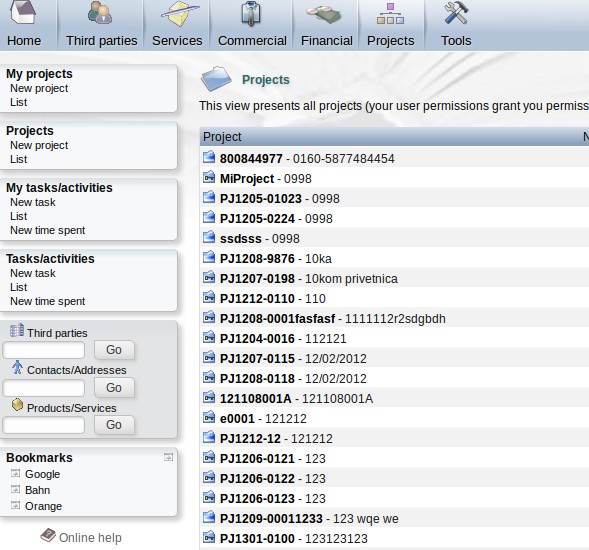Open project PJ1208-9876 link
The width and height of the screenshot is (589, 550).
(257, 259)
